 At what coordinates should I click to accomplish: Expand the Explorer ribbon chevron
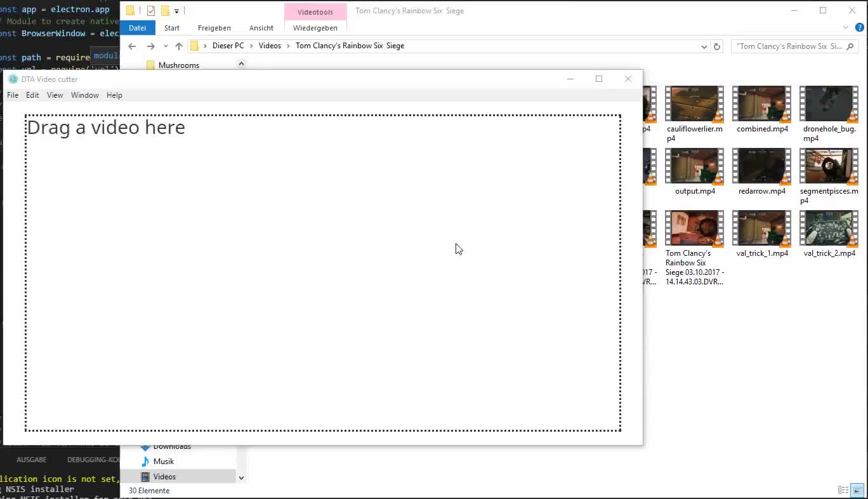click(x=846, y=28)
